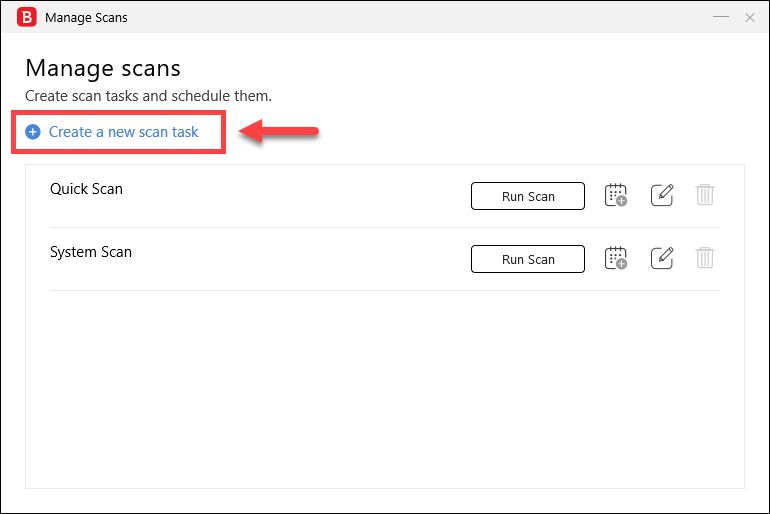Click the Manage Scans window title text
The width and height of the screenshot is (770, 514).
86,18
